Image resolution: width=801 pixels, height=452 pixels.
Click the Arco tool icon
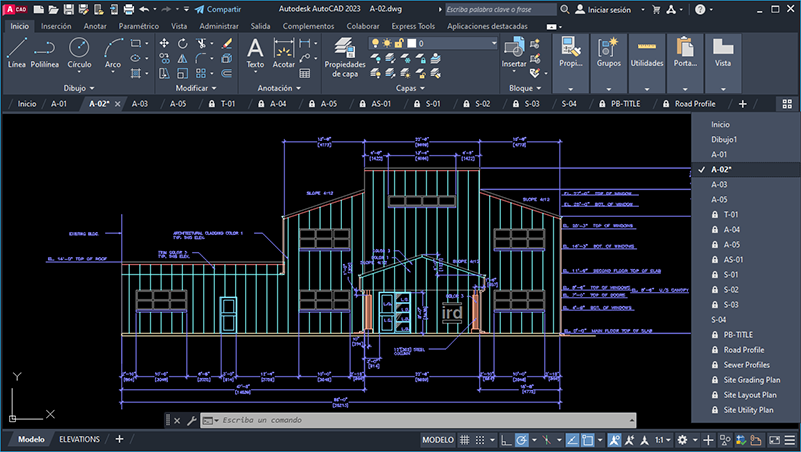point(113,49)
